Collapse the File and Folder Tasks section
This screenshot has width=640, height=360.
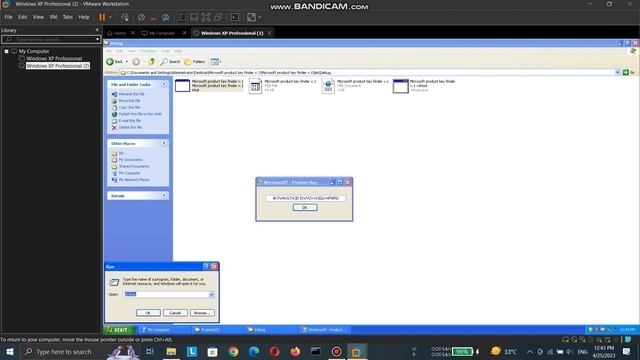(x=164, y=84)
